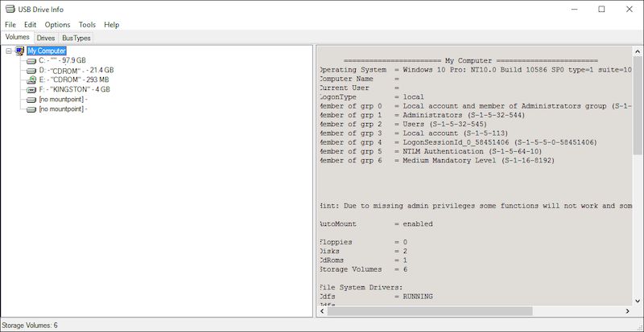The width and height of the screenshot is (644, 332).
Task: Click the Storage Volumes: 6 status bar
Action: pyautogui.click(x=30, y=326)
